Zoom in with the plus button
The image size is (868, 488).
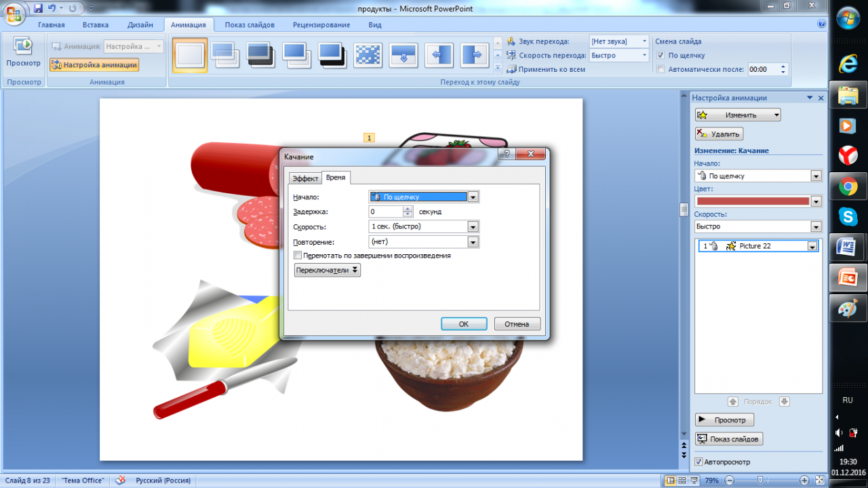click(x=804, y=481)
